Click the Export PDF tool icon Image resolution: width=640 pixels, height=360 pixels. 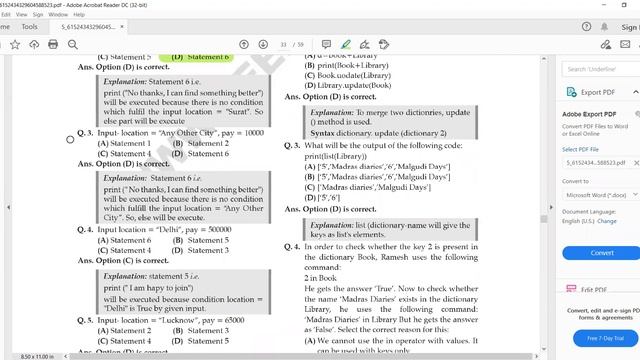pos(571,92)
